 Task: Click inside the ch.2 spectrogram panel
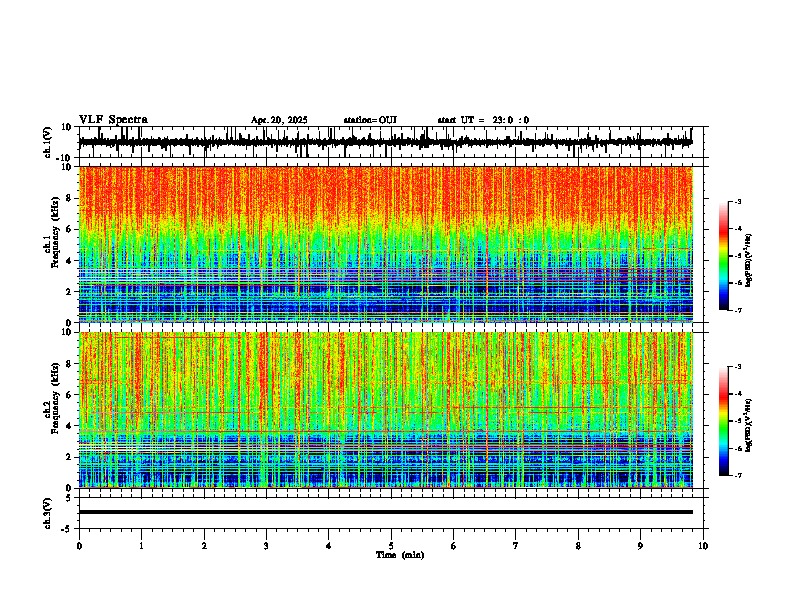tap(385, 410)
